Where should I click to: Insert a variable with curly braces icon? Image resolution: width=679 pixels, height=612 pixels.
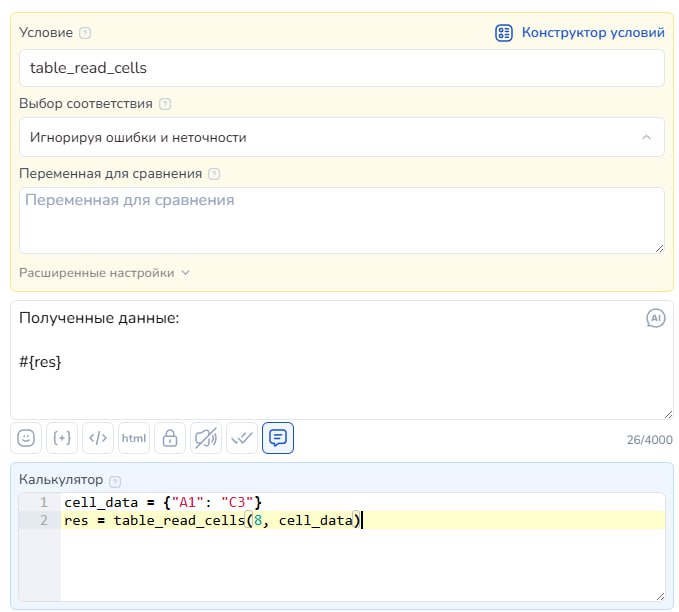(62, 438)
